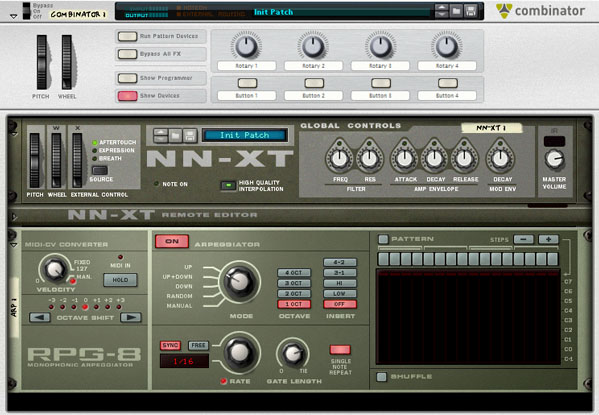Click the NN-XT external control Source button
The height and width of the screenshot is (415, 599).
(100, 170)
